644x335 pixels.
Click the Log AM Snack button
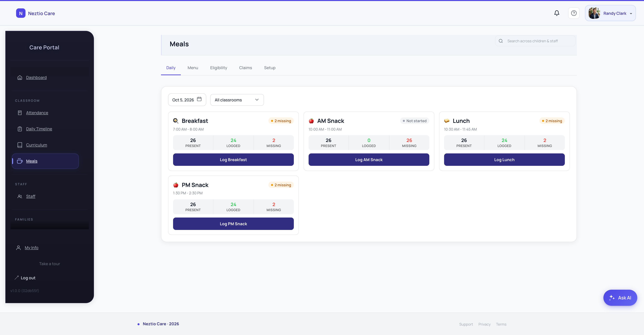tap(368, 160)
